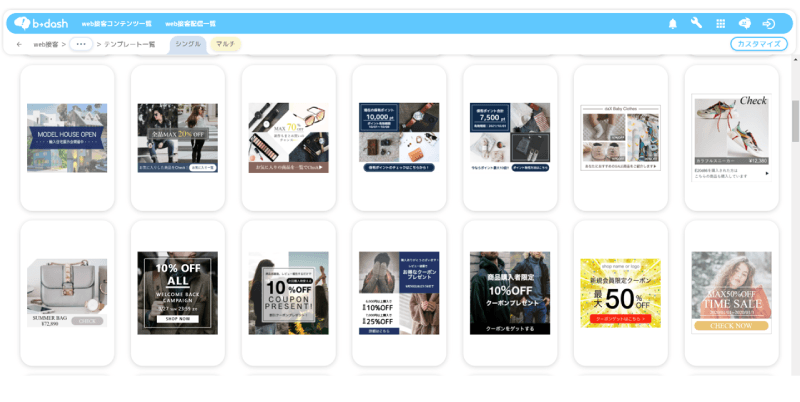Select the 10,000 pt points template
This screenshot has height=402, width=800.
[x=399, y=138]
